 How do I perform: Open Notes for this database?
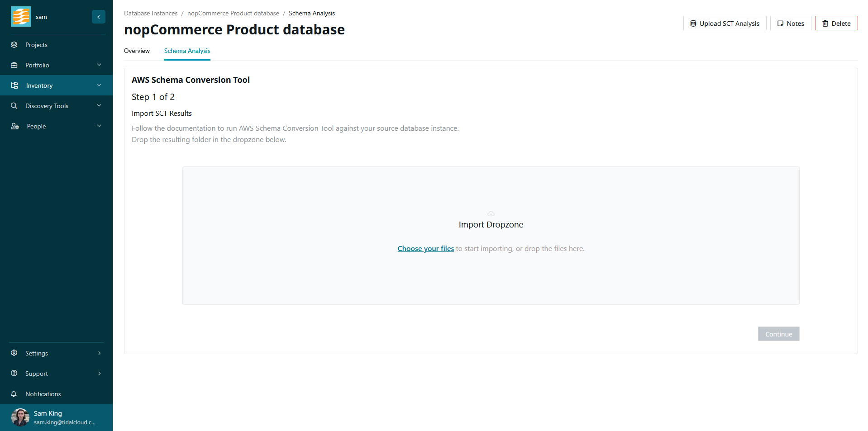790,24
